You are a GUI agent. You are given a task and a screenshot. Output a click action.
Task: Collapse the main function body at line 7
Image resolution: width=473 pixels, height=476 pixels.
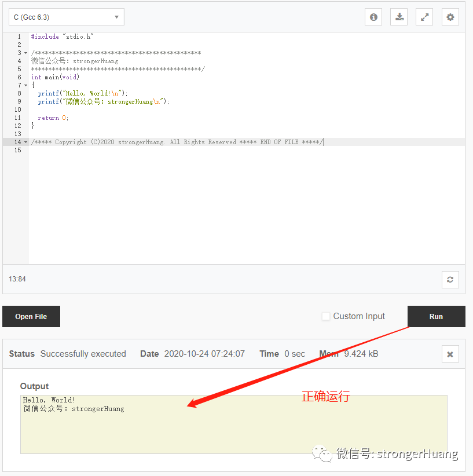26,85
